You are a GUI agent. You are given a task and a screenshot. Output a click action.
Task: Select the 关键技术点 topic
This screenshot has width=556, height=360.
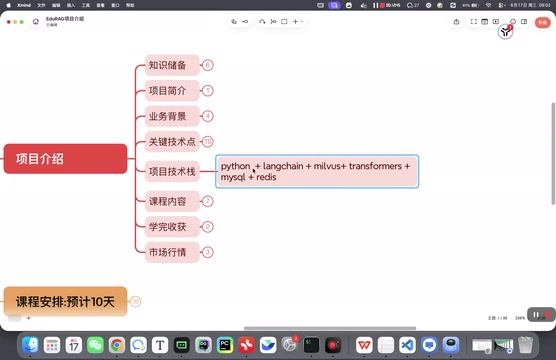tap(172, 142)
